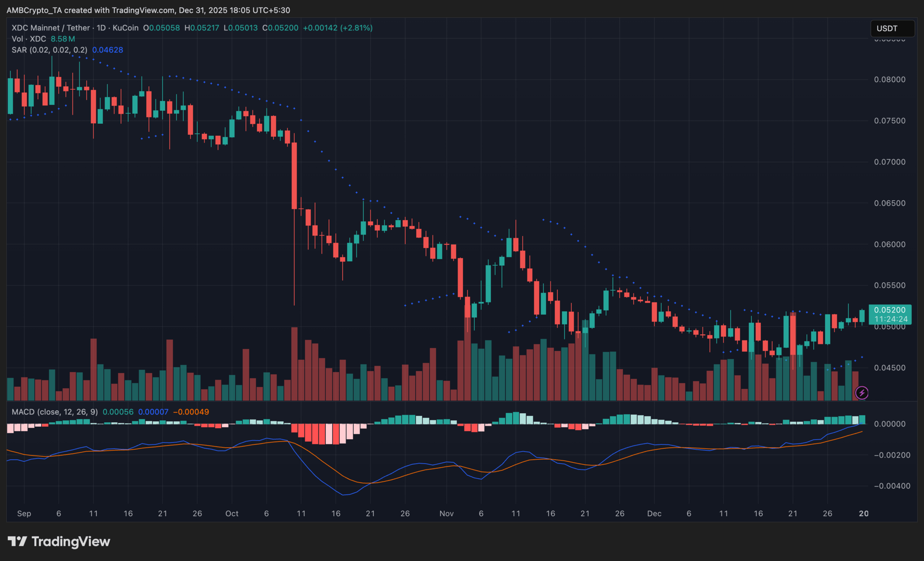This screenshot has width=924, height=561.
Task: Click the 0.06500 price scale label
Action: pos(889,203)
